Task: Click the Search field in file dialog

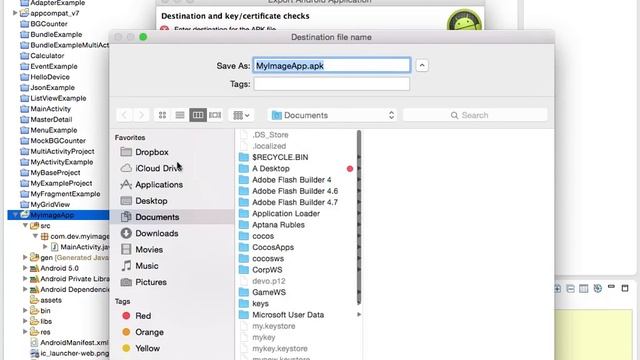Action: [475, 115]
